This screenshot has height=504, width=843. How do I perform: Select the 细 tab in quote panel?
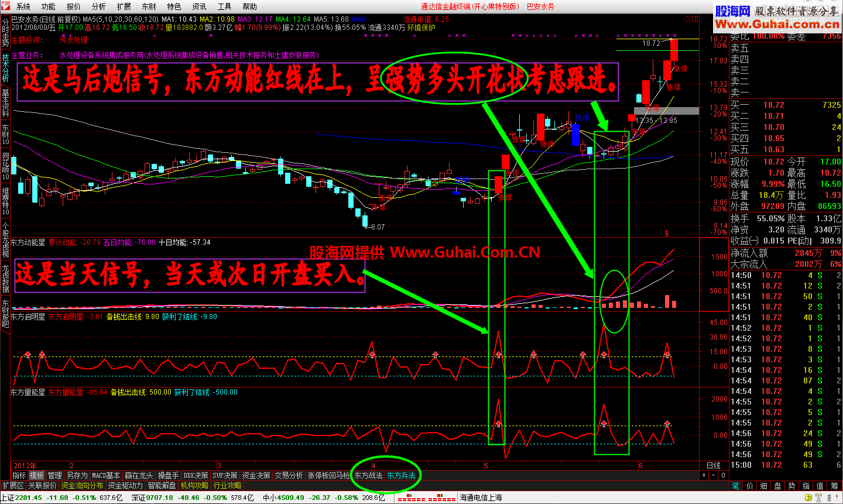point(764,486)
